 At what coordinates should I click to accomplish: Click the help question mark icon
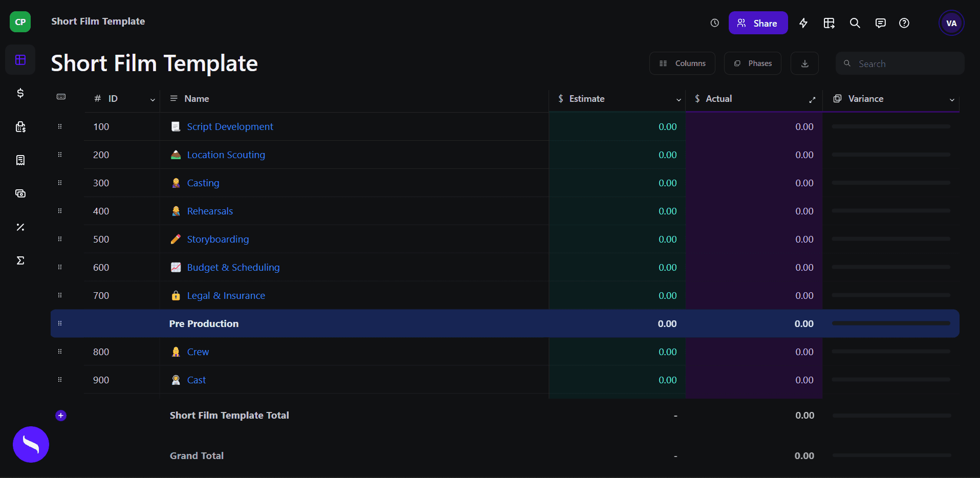(x=904, y=23)
